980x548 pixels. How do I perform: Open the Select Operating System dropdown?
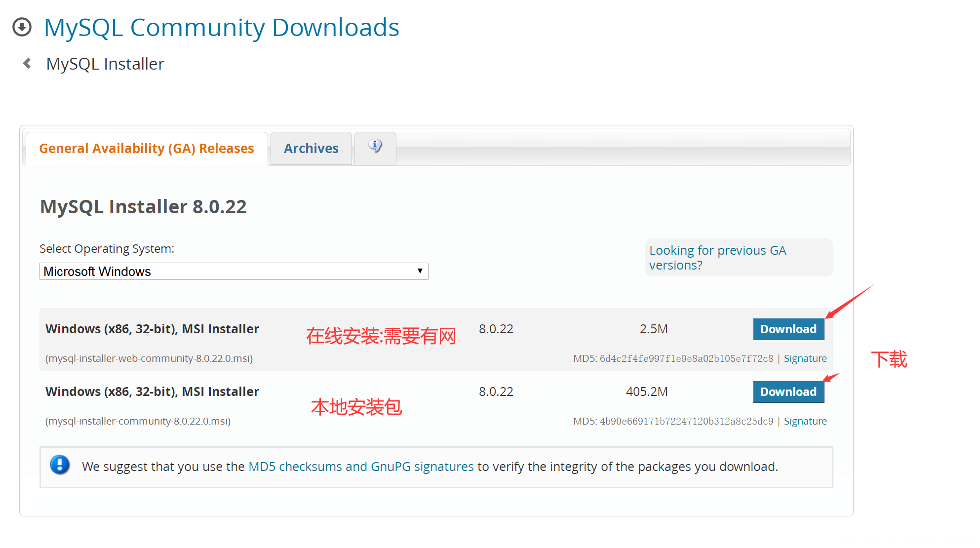[234, 271]
